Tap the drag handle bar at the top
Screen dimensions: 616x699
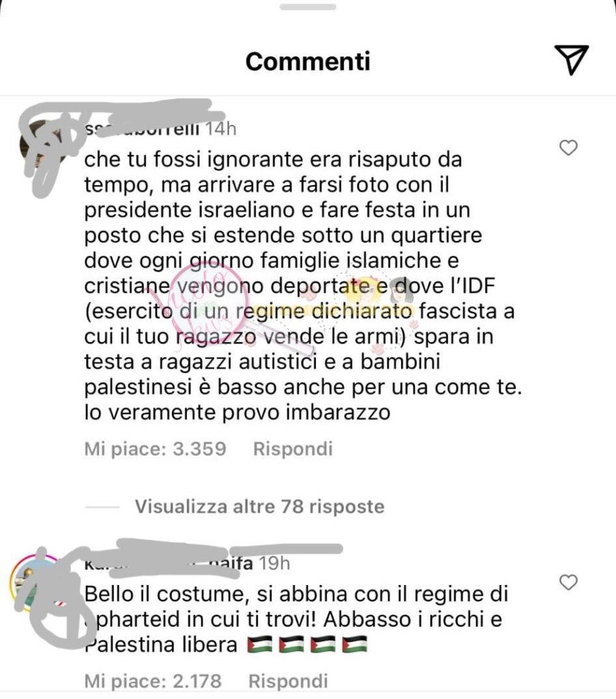coord(308,7)
